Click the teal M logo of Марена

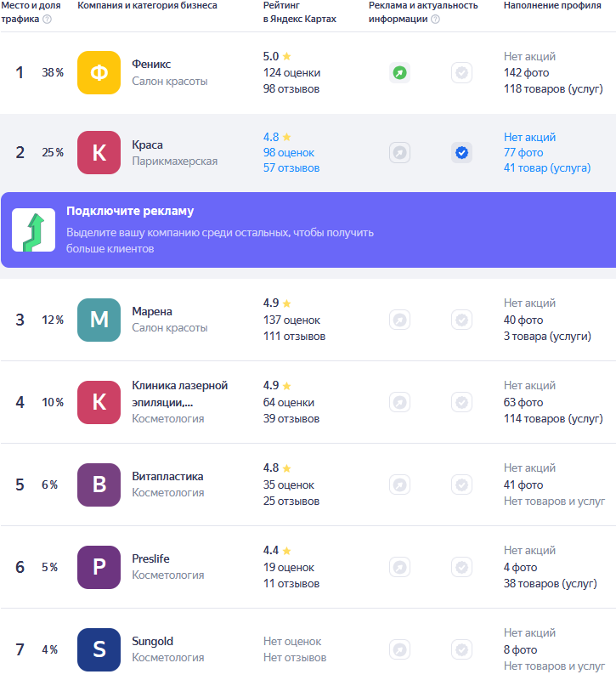[x=99, y=320]
